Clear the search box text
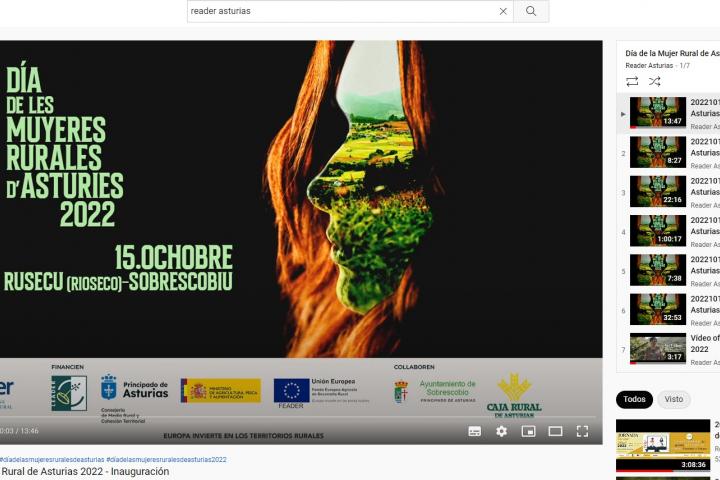Screen dimensions: 720x480 point(503,11)
